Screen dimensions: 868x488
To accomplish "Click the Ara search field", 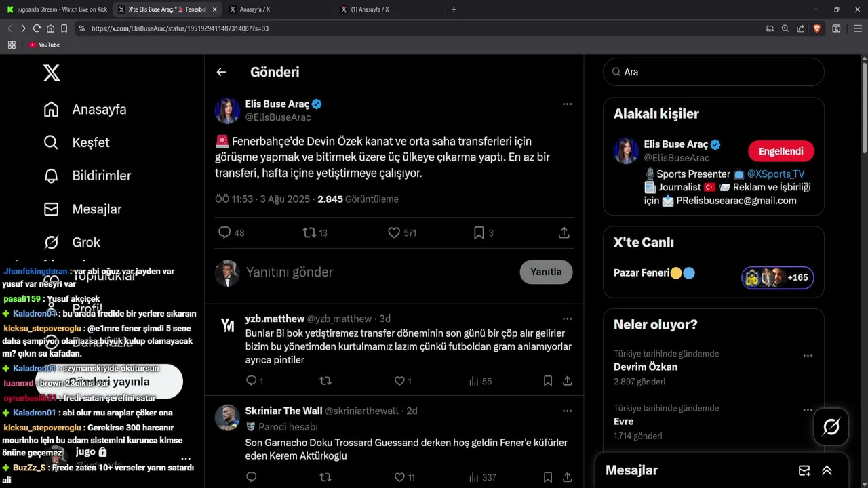I will tap(713, 72).
